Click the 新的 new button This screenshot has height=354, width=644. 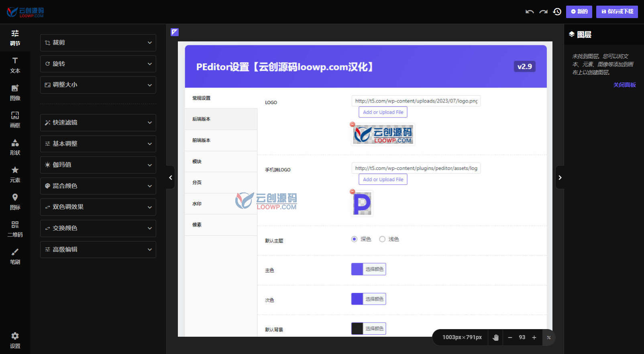579,12
